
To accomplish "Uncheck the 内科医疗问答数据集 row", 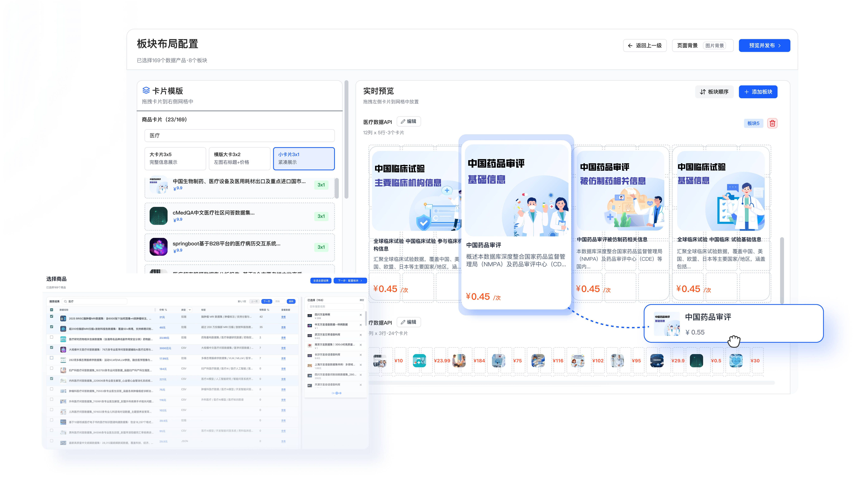I will [x=52, y=378].
